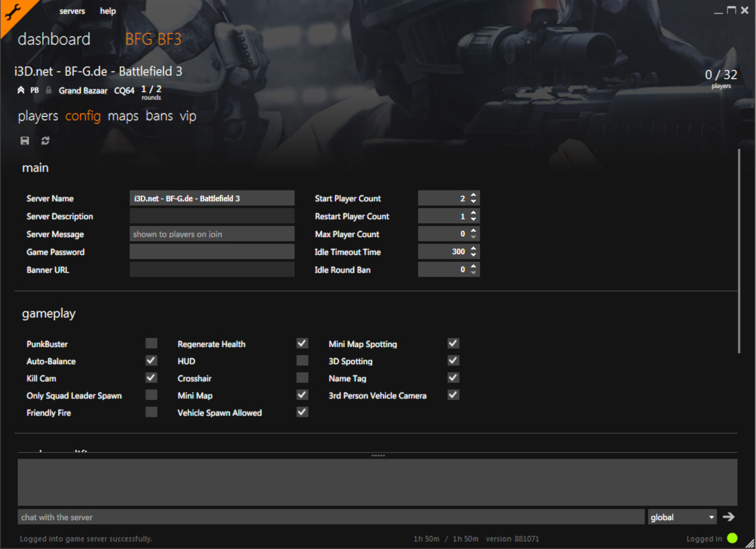Click the panel splitter dots handle

coord(378,456)
